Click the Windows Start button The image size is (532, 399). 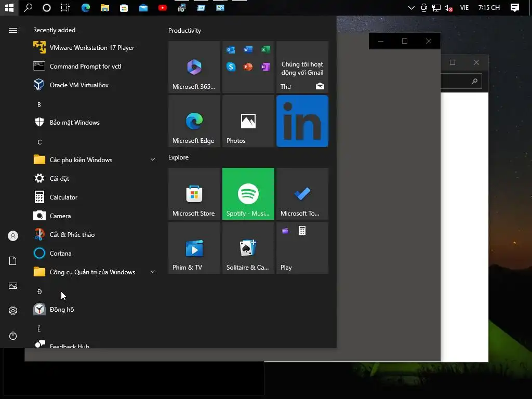pyautogui.click(x=9, y=7)
